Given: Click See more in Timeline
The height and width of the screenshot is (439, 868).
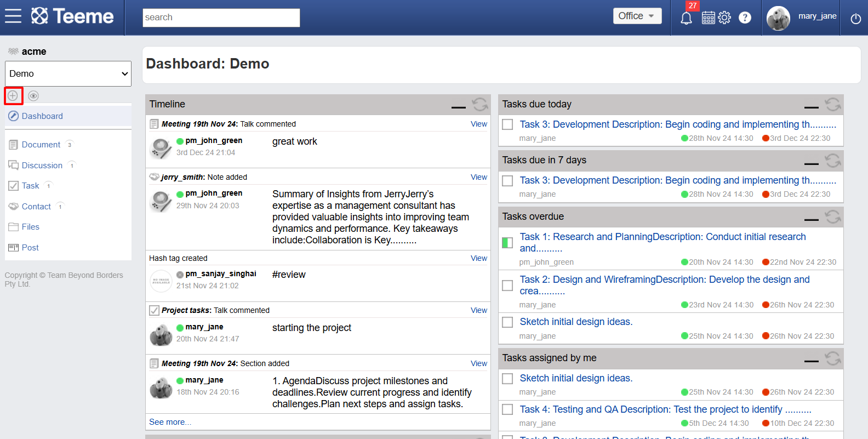Looking at the screenshot, I should tap(170, 422).
